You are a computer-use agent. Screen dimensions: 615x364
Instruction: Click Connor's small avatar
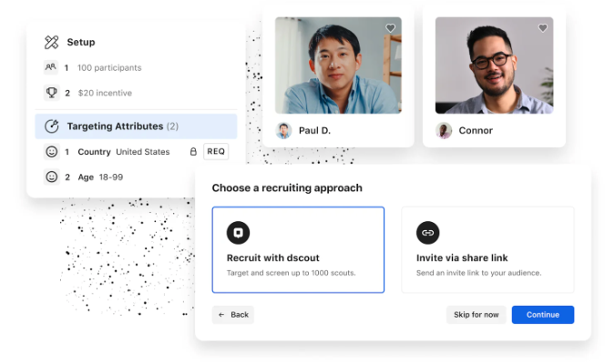pos(444,130)
